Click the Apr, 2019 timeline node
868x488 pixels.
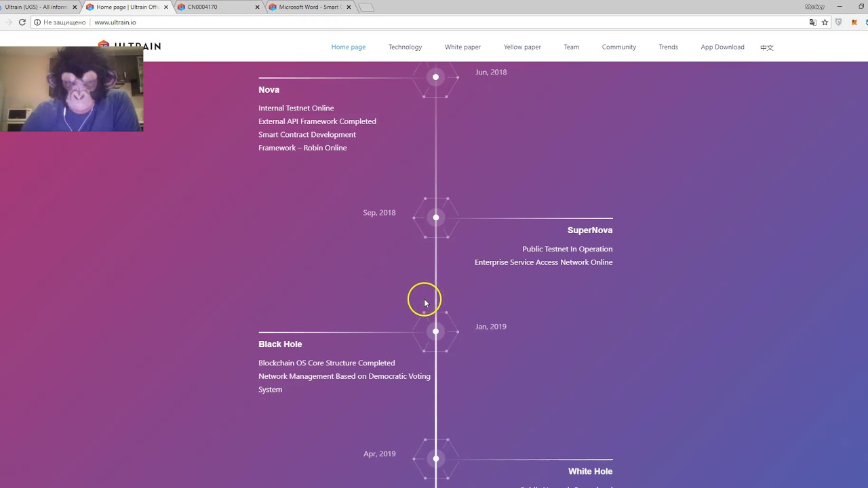coord(435,459)
